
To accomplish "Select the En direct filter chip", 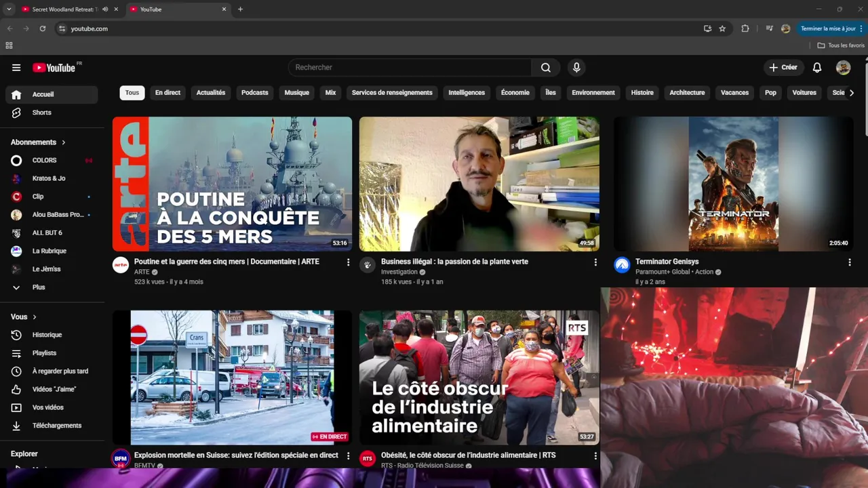I will pyautogui.click(x=167, y=93).
